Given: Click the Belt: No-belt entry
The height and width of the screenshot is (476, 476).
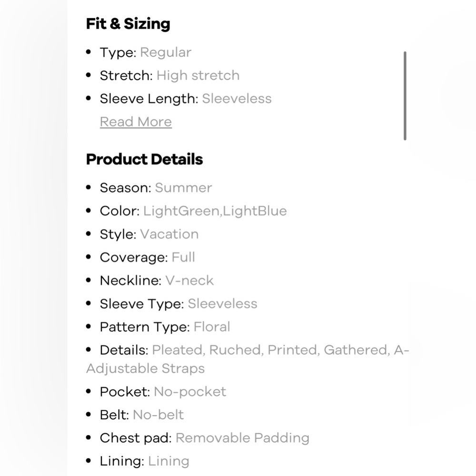Looking at the screenshot, I should pyautogui.click(x=142, y=415).
